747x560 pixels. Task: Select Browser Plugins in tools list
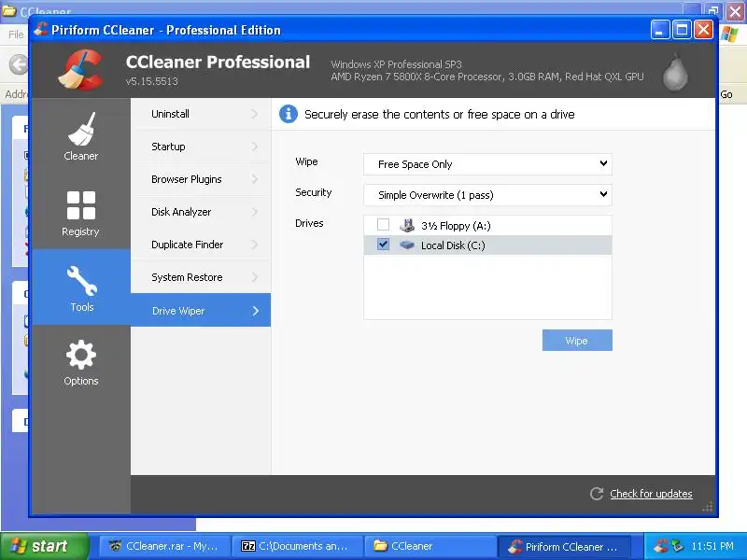point(201,179)
